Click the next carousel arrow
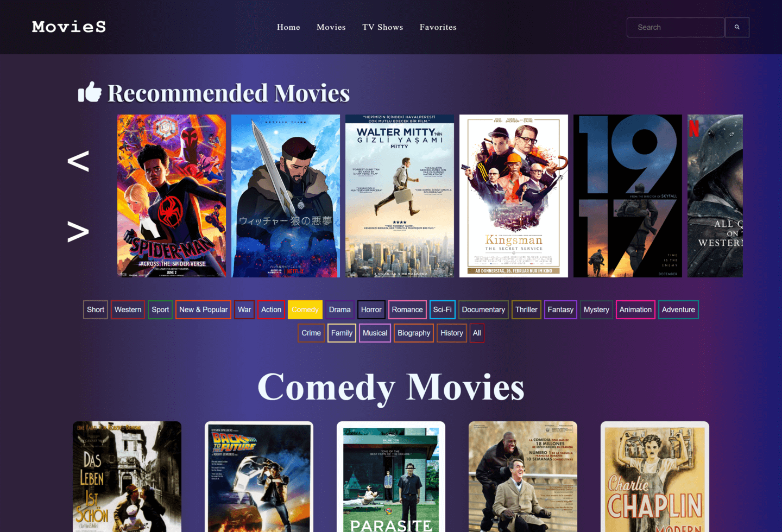The image size is (782, 532). coord(78,232)
